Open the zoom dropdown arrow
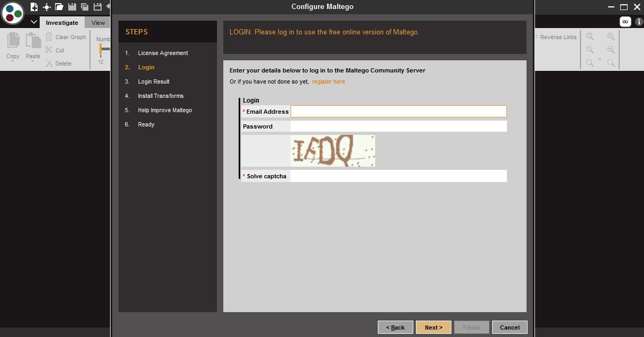This screenshot has height=337, width=644. click(x=600, y=60)
